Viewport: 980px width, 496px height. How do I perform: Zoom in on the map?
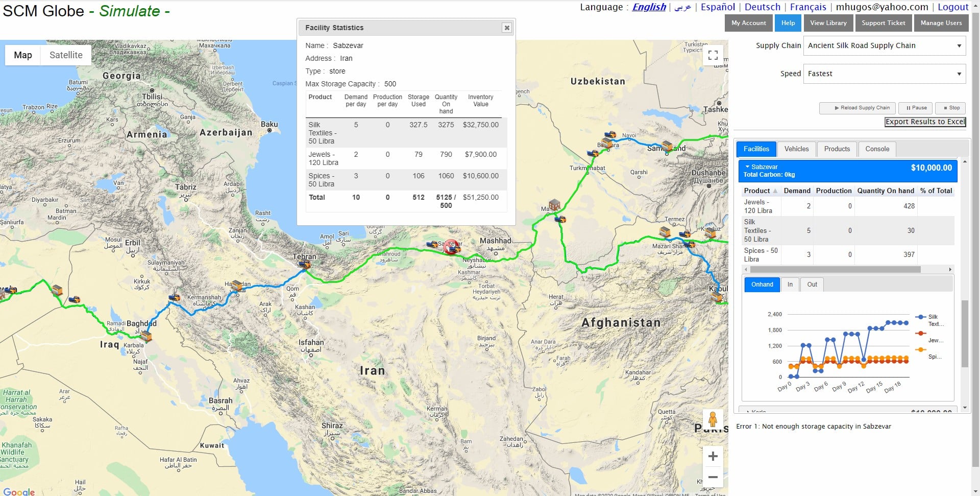tap(713, 456)
